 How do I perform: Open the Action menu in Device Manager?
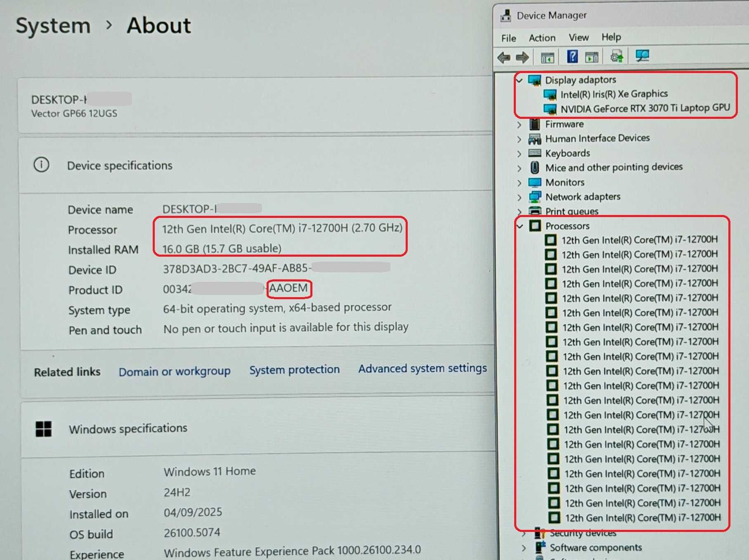point(542,38)
